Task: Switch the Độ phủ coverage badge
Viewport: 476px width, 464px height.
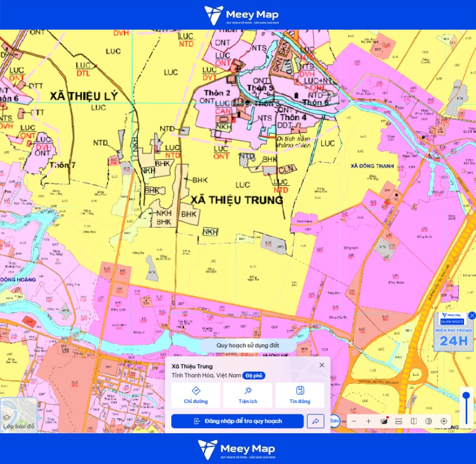Action: (x=254, y=376)
